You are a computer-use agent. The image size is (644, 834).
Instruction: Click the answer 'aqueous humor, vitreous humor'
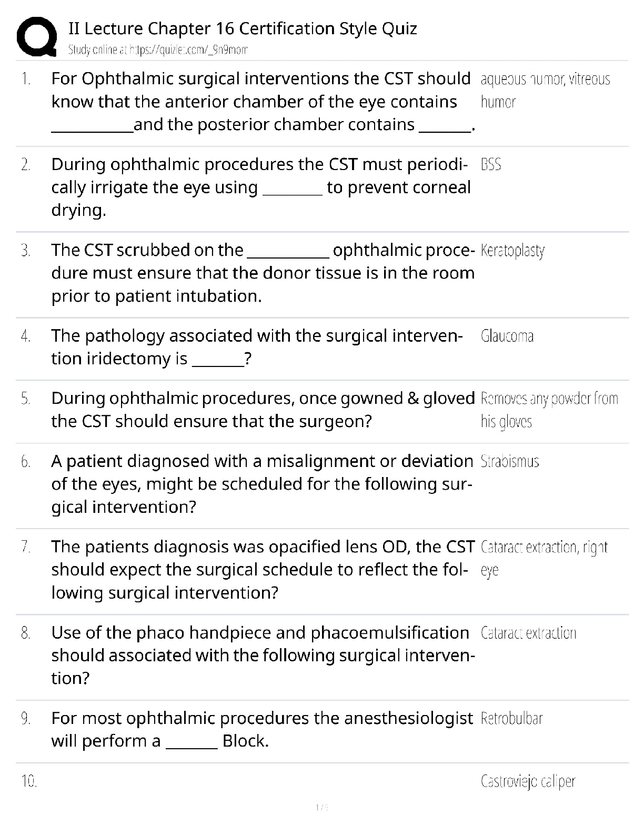tap(545, 90)
